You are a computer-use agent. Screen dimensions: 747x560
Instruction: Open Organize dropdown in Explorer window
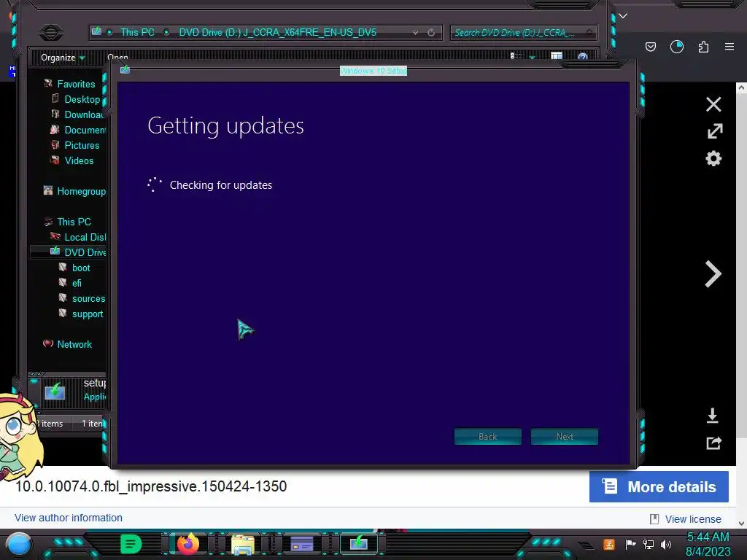(63, 58)
